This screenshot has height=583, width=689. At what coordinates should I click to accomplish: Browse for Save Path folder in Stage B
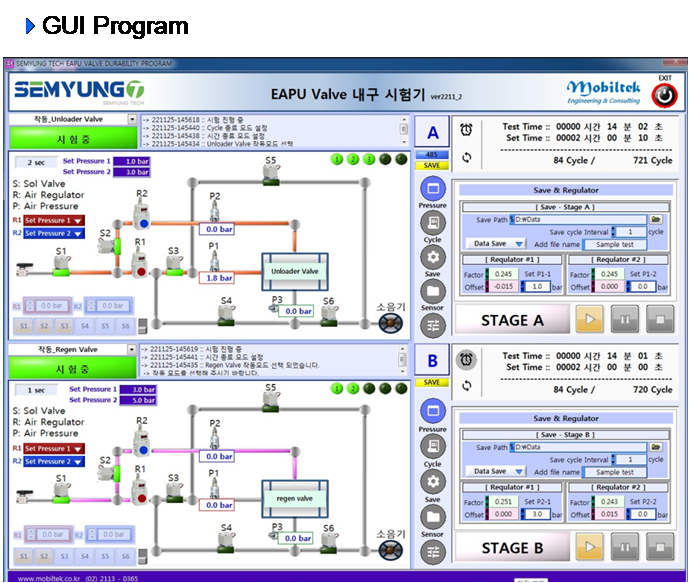(x=656, y=447)
